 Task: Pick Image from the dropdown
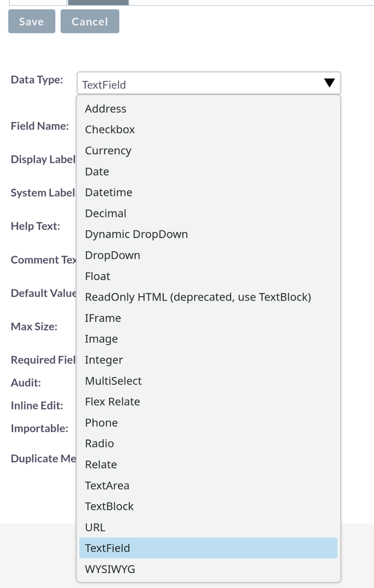208,339
